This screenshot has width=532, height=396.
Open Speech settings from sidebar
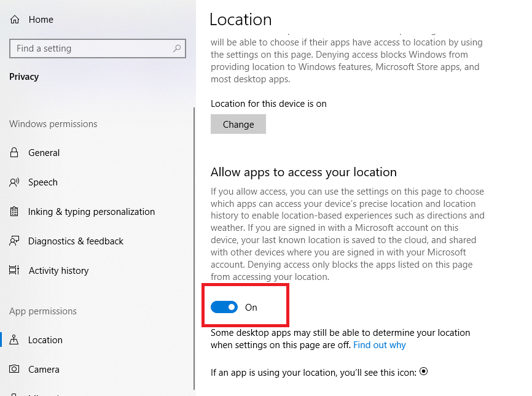pos(43,182)
